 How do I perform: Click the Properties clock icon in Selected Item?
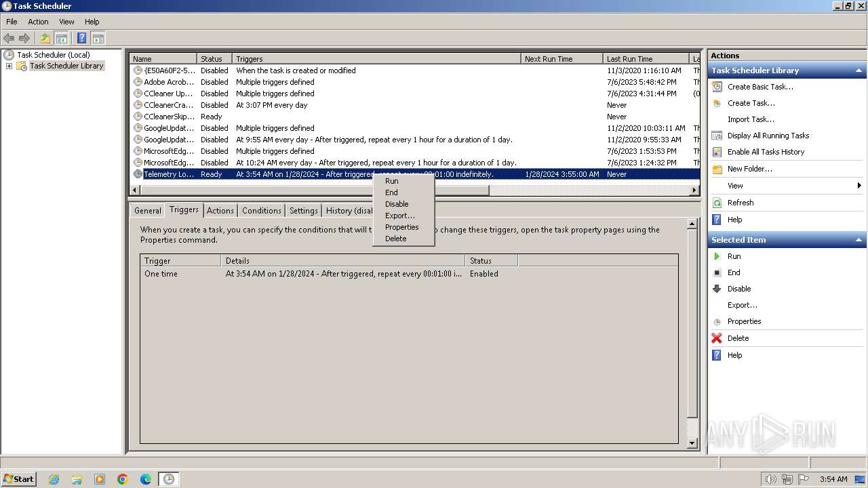coord(717,321)
